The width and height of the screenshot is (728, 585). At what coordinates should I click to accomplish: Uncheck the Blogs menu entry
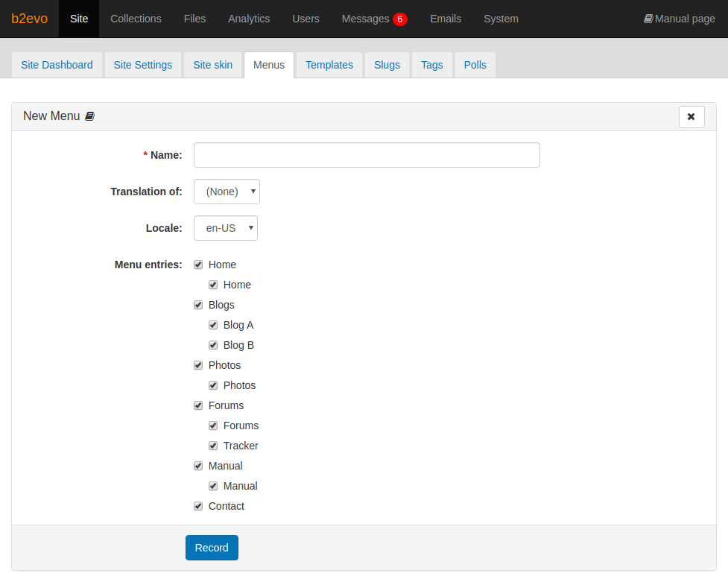coord(198,305)
